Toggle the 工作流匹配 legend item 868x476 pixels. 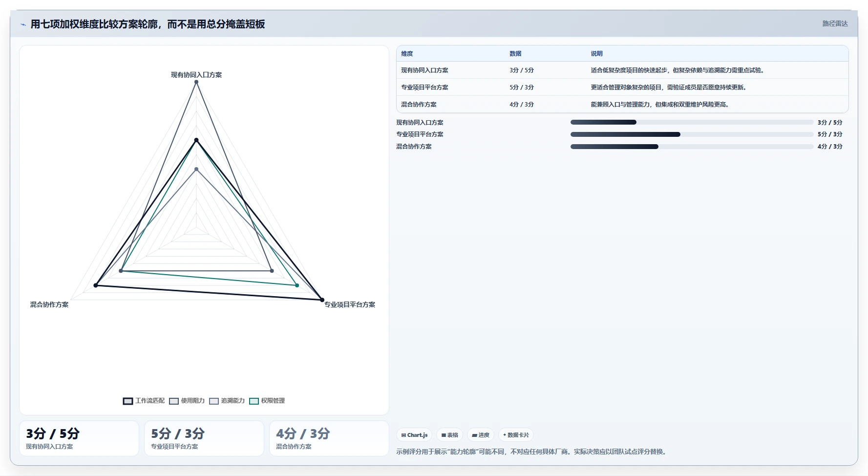tap(144, 401)
